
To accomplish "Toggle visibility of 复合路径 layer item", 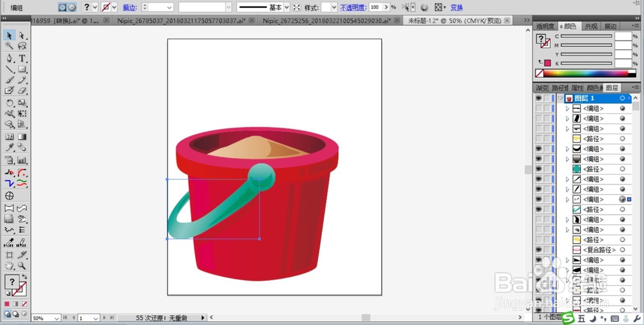I will pos(538,250).
